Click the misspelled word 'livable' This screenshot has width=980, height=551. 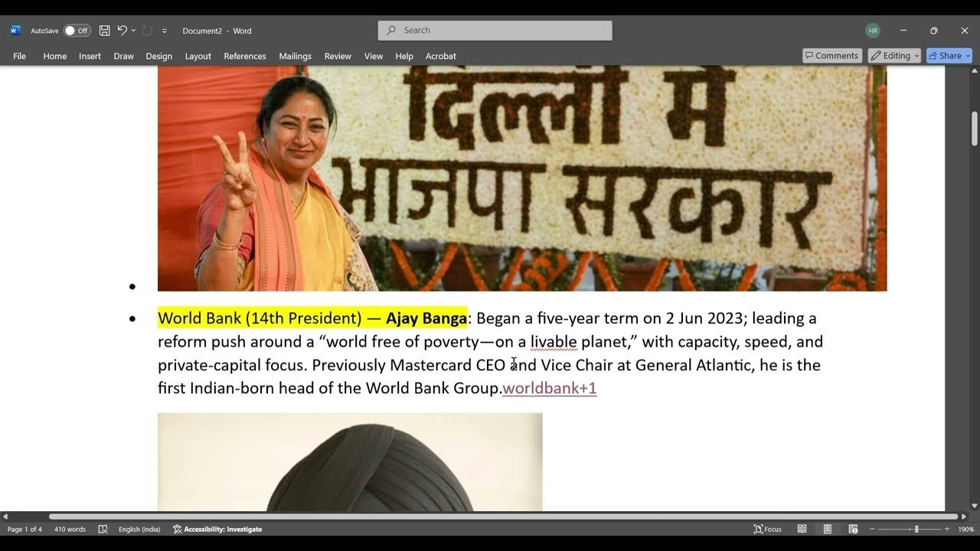pyautogui.click(x=554, y=342)
